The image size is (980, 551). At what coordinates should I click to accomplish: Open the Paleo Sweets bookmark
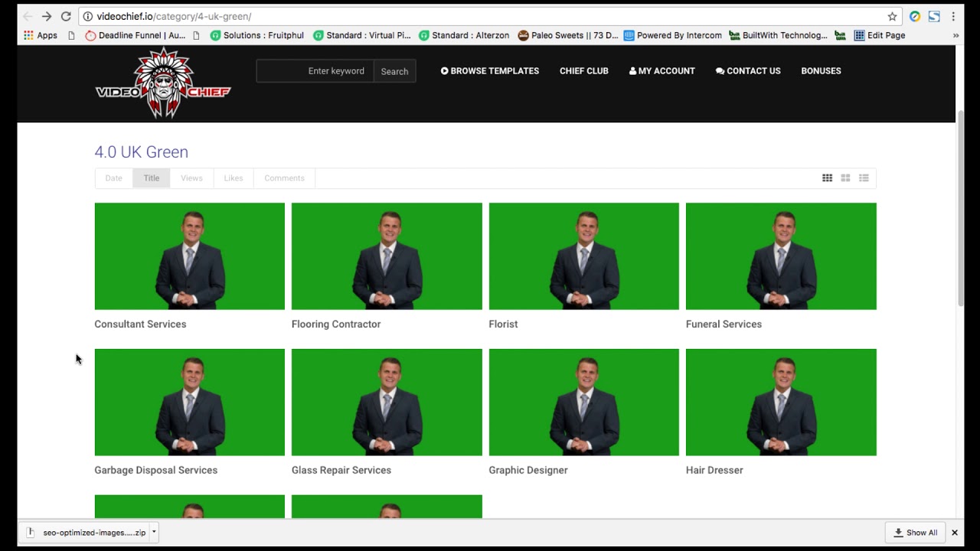click(568, 35)
